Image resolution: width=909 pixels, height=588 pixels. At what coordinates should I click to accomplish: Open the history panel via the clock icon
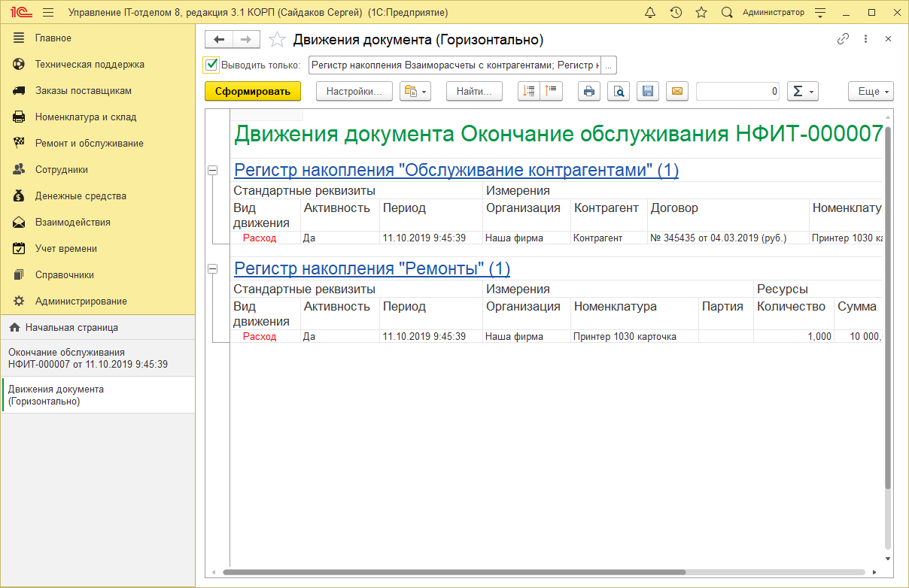coord(676,12)
